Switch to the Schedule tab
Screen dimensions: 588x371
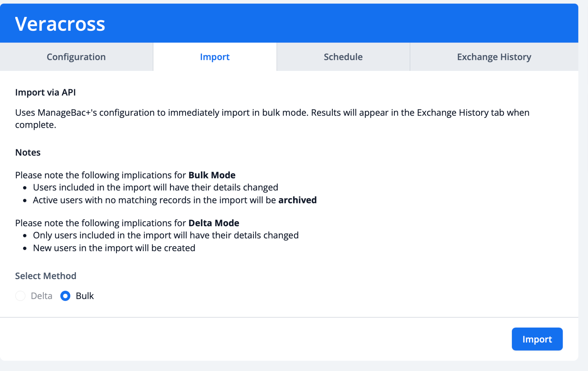click(343, 57)
